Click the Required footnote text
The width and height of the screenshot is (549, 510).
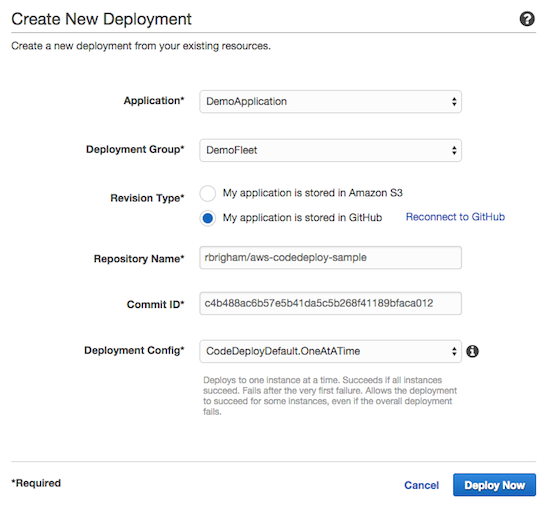[36, 483]
